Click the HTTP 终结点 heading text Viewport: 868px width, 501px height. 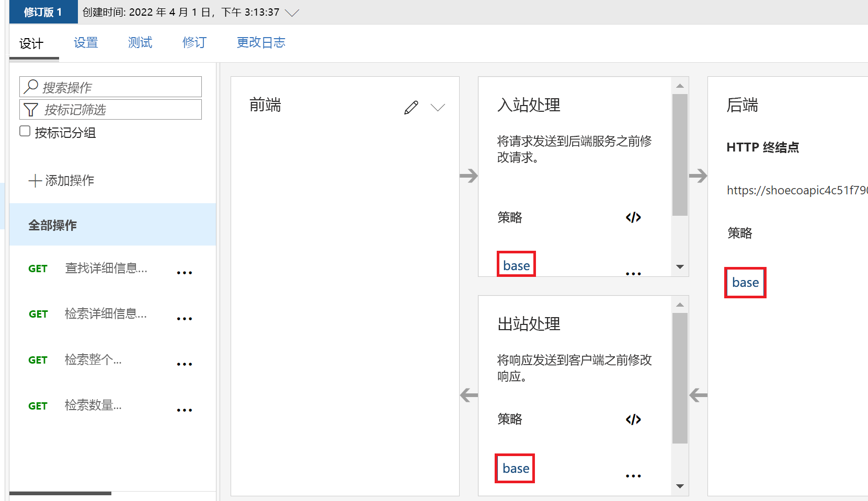tap(762, 147)
